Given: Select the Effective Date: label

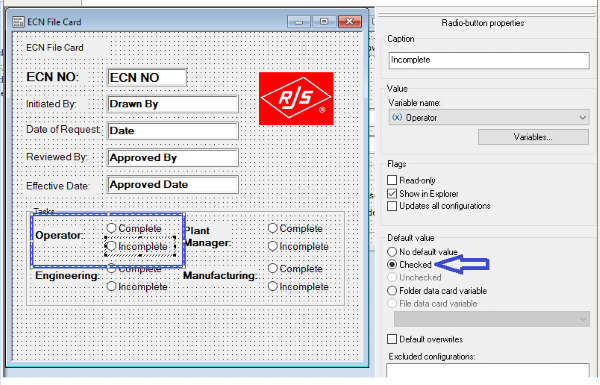Looking at the screenshot, I should click(58, 186).
